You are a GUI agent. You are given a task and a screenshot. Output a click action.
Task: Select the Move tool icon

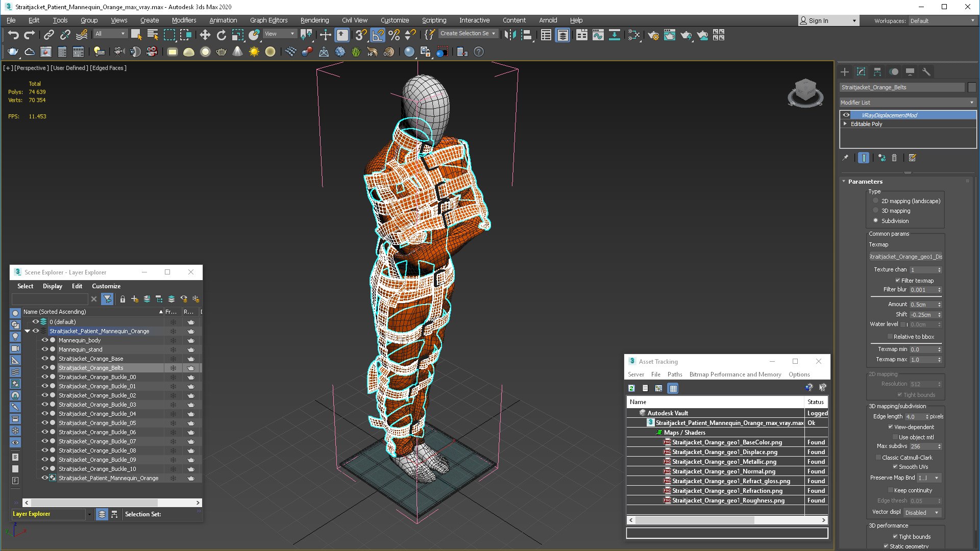pyautogui.click(x=205, y=35)
